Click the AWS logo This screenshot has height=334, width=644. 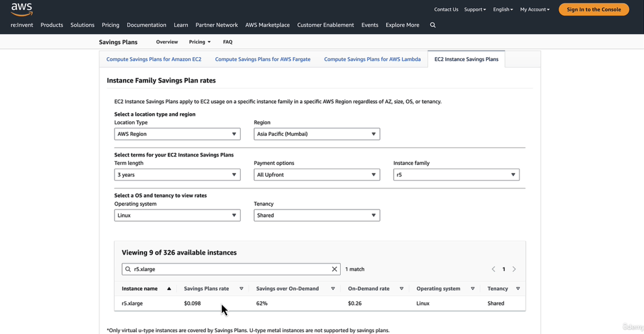(x=22, y=9)
